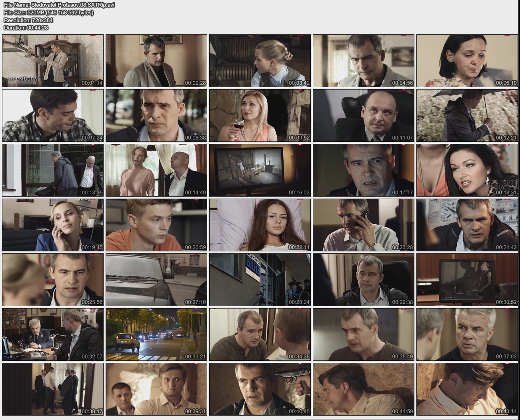Click the thumbnail timestamped 00:01:14

[53, 61]
